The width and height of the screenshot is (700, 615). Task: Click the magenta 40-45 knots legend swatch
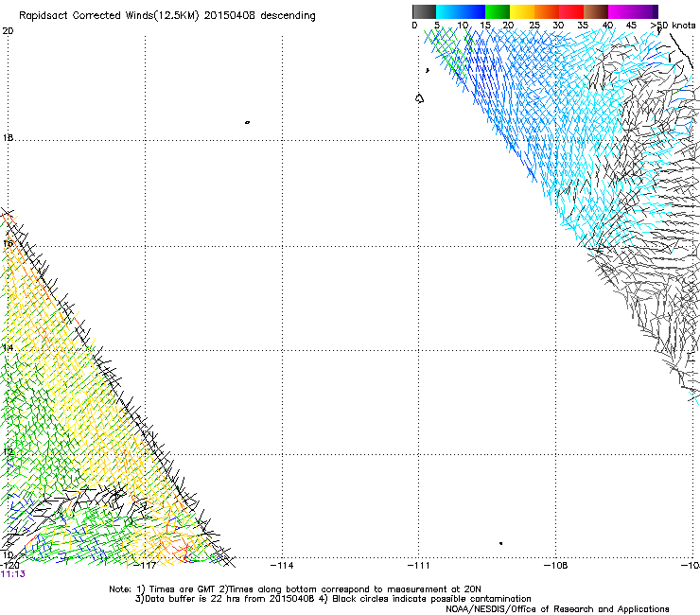coord(621,11)
